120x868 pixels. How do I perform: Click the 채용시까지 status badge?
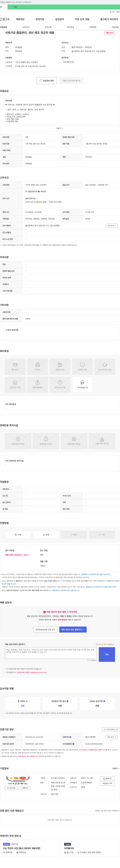coord(109,33)
